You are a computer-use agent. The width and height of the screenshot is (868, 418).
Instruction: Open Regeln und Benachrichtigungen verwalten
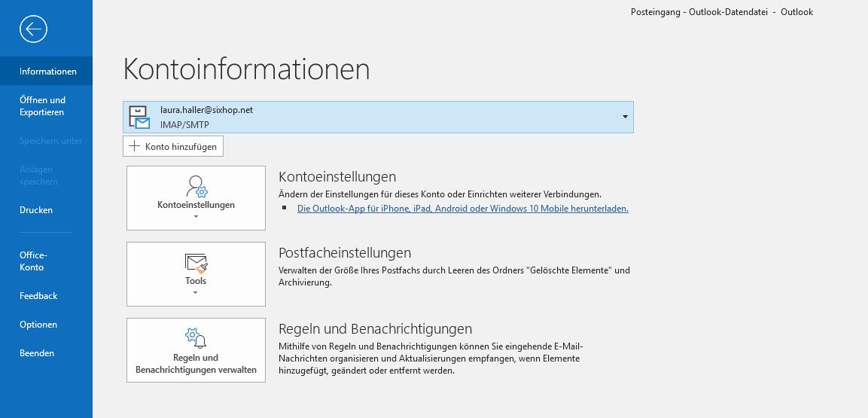[196, 350]
